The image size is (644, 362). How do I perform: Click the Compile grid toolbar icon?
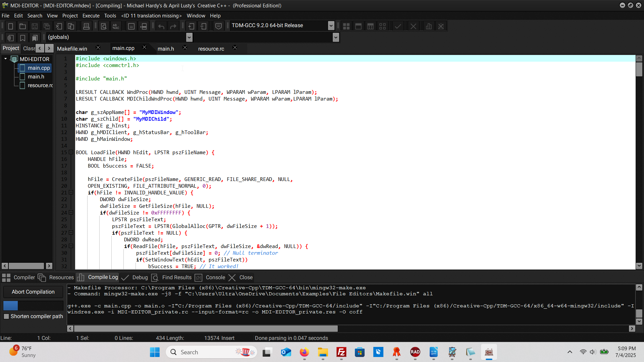pos(346,26)
